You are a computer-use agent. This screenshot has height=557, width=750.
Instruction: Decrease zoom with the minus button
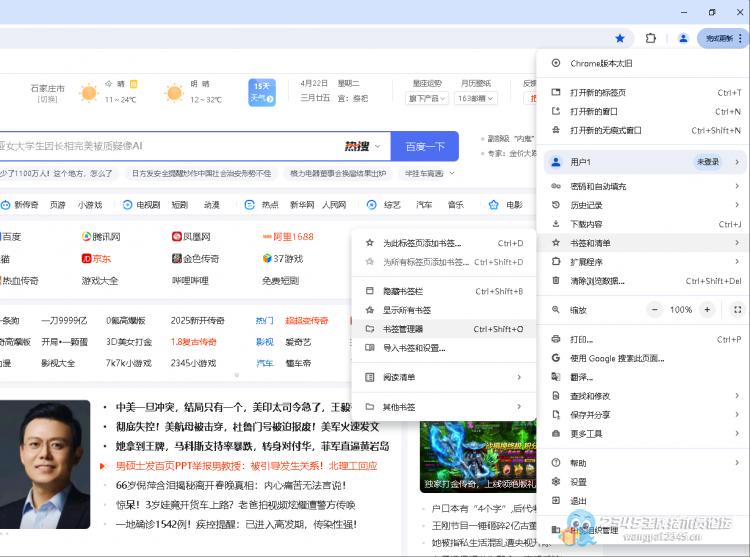point(654,310)
